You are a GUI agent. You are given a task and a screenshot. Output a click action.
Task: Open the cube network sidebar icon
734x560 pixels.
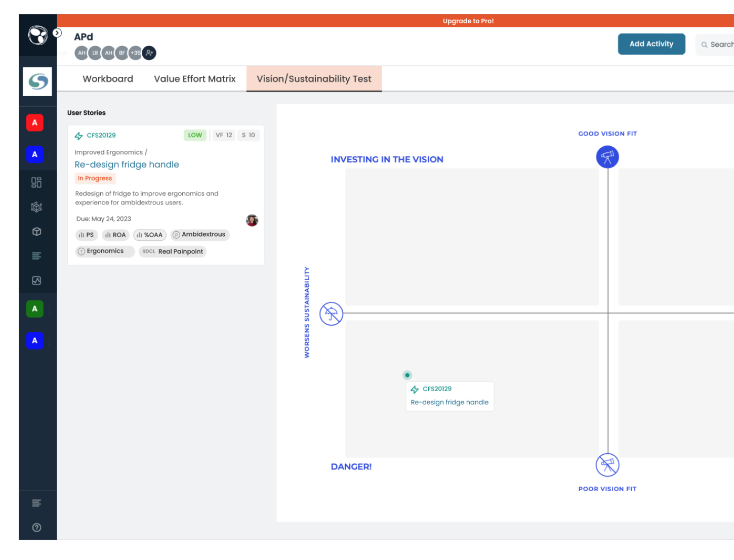[36, 207]
